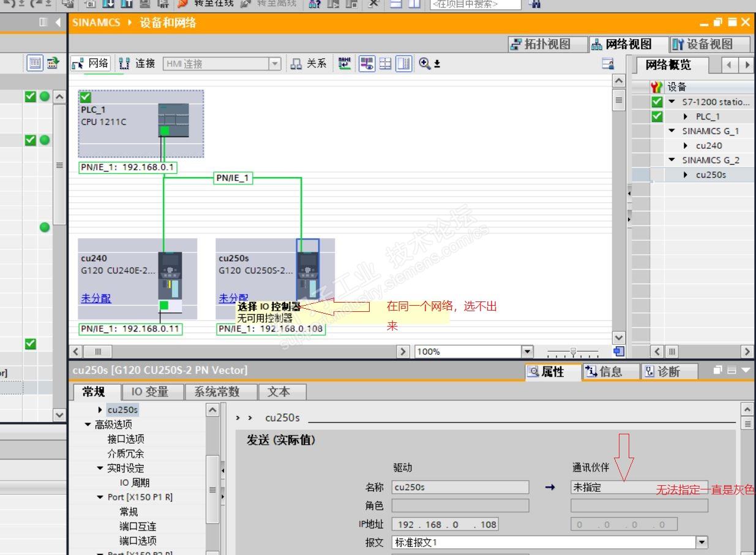Viewport: 756px width, 555px height.
Task: Expand the S7-1200 station tree node
Action: pos(672,102)
